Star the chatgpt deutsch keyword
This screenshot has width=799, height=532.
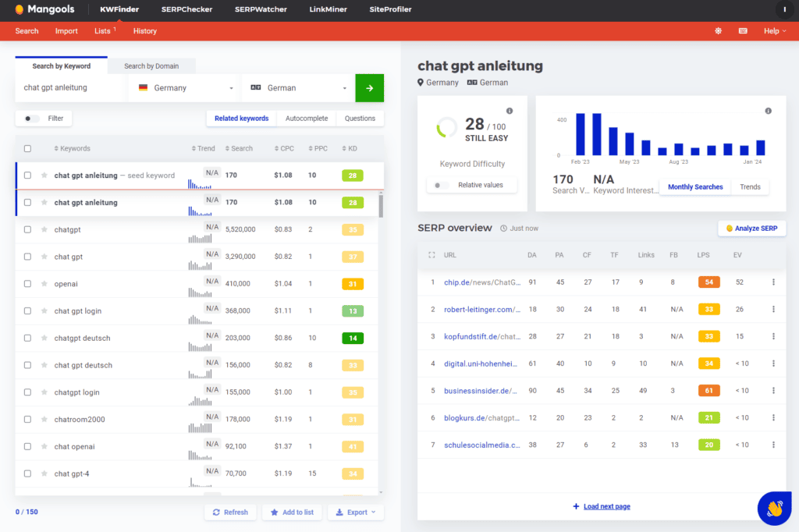click(x=44, y=338)
